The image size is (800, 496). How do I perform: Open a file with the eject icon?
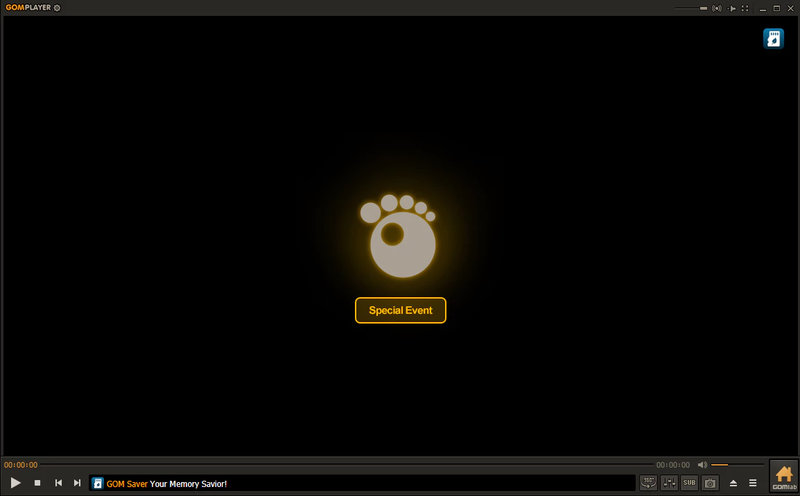coord(733,483)
